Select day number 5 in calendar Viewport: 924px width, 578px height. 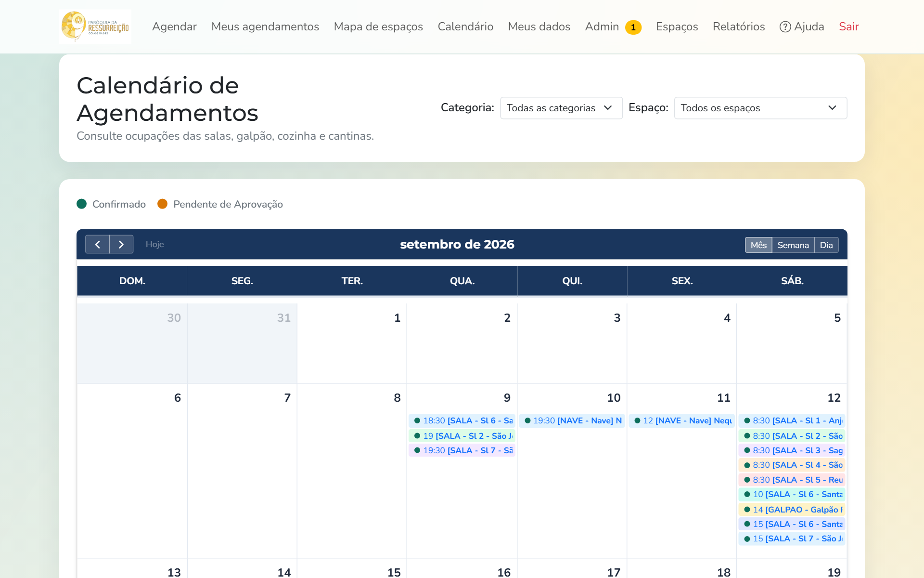point(837,318)
